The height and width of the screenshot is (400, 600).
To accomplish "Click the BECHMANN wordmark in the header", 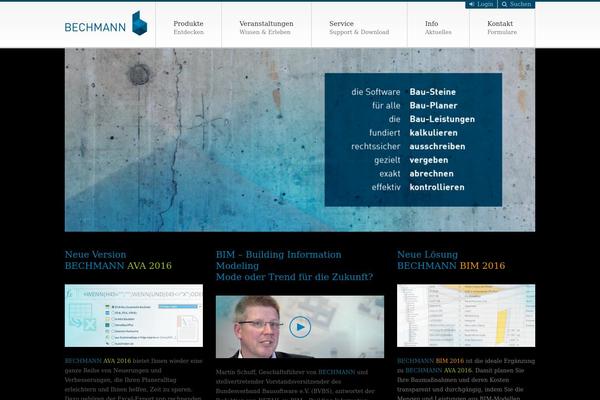I will point(95,27).
